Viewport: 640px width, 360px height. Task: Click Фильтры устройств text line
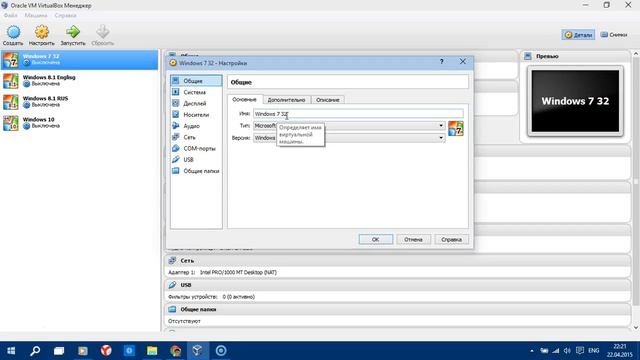[x=211, y=297]
